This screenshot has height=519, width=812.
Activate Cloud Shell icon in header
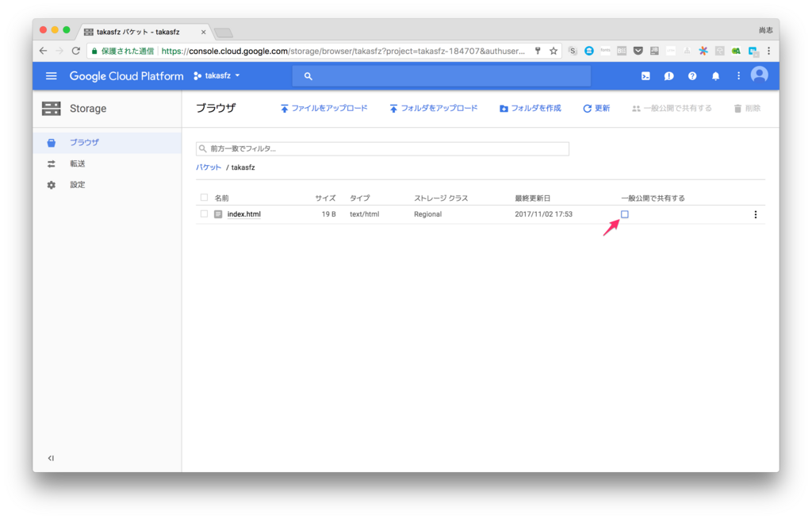pyautogui.click(x=645, y=76)
